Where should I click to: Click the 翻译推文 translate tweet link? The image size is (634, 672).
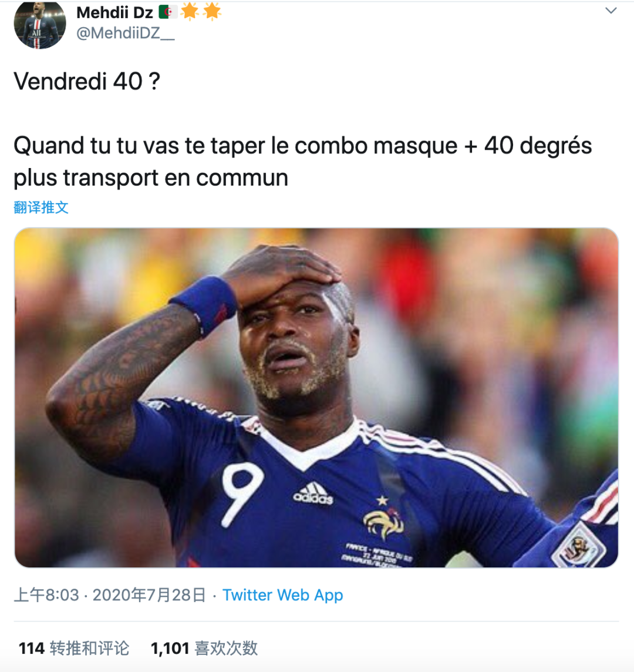(41, 207)
